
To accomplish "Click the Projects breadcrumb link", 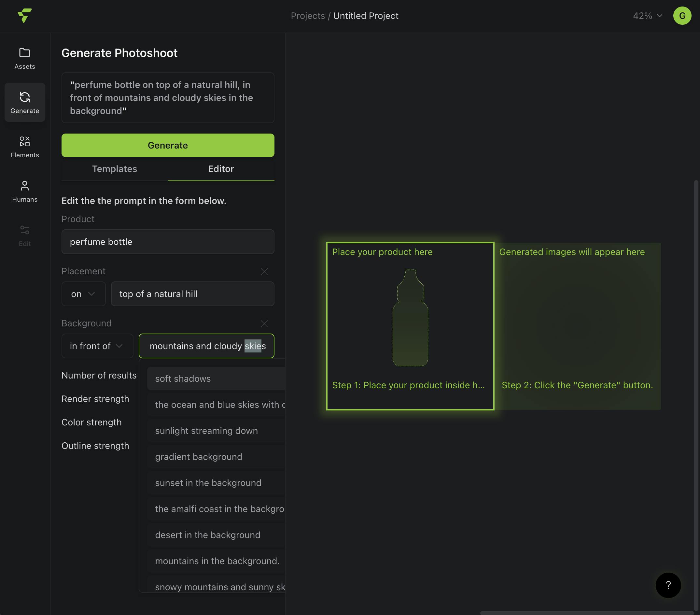I will [308, 16].
